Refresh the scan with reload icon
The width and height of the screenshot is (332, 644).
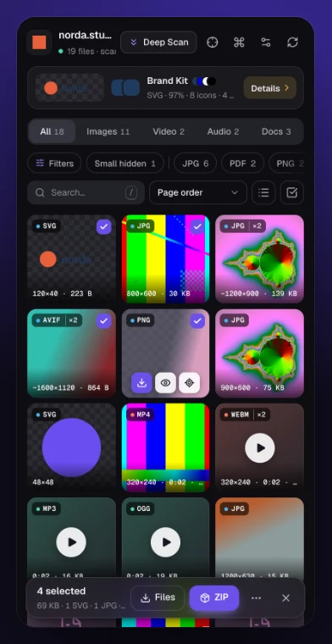pyautogui.click(x=292, y=42)
